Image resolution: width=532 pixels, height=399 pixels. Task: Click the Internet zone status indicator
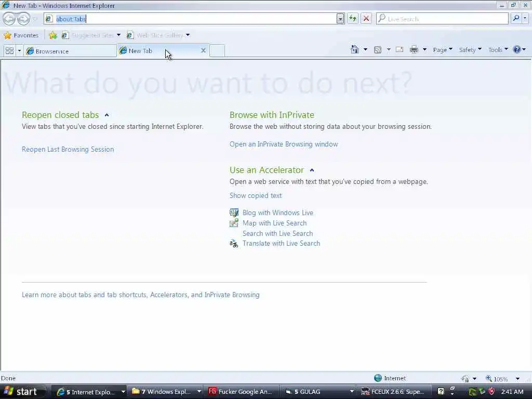(x=390, y=378)
